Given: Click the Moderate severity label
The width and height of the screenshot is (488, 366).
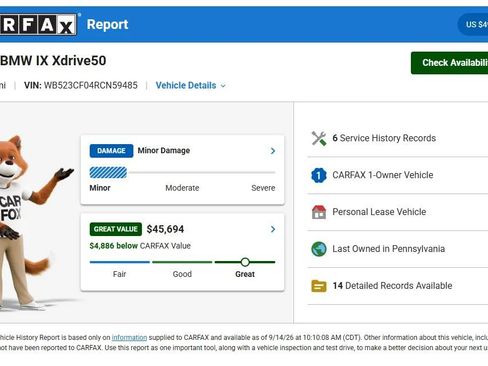Looking at the screenshot, I should pos(182,188).
